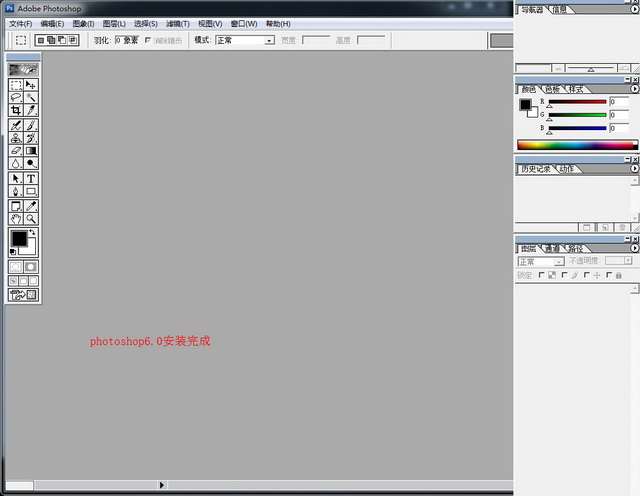Image resolution: width=640 pixels, height=496 pixels.
Task: Open the 窗口(W) menu
Action: click(x=244, y=24)
